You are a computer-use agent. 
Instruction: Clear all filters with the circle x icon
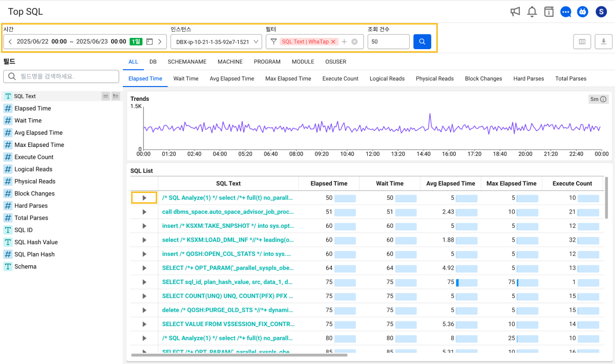pyautogui.click(x=354, y=41)
